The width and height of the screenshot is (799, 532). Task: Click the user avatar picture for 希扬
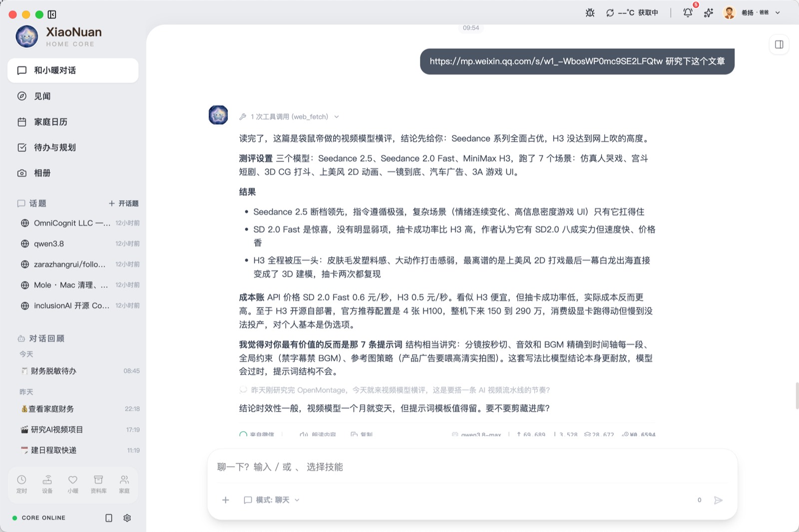coord(730,12)
